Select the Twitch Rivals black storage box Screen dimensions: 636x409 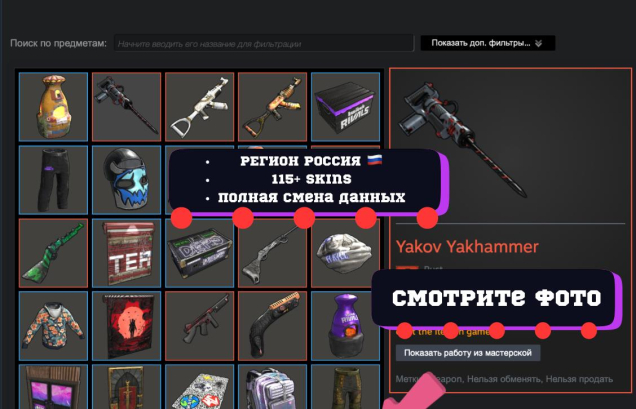345,107
